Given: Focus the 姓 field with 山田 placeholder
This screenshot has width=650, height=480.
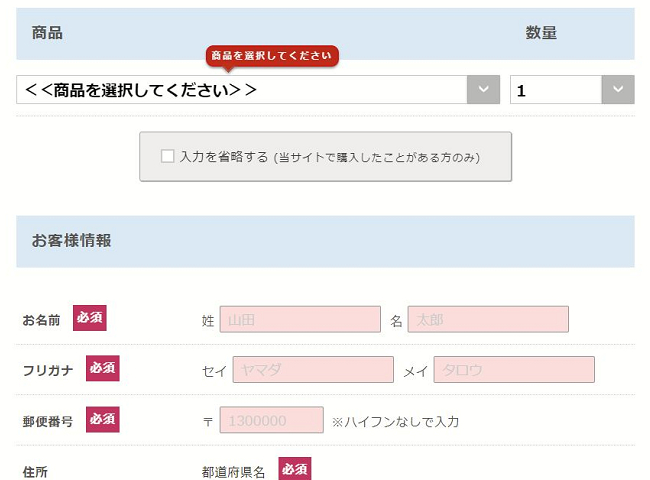Looking at the screenshot, I should 300,320.
